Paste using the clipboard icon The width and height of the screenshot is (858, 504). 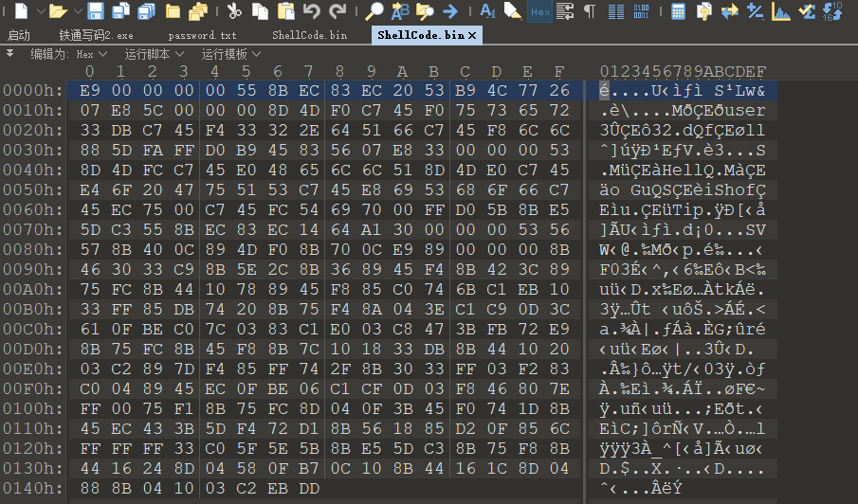(x=285, y=10)
